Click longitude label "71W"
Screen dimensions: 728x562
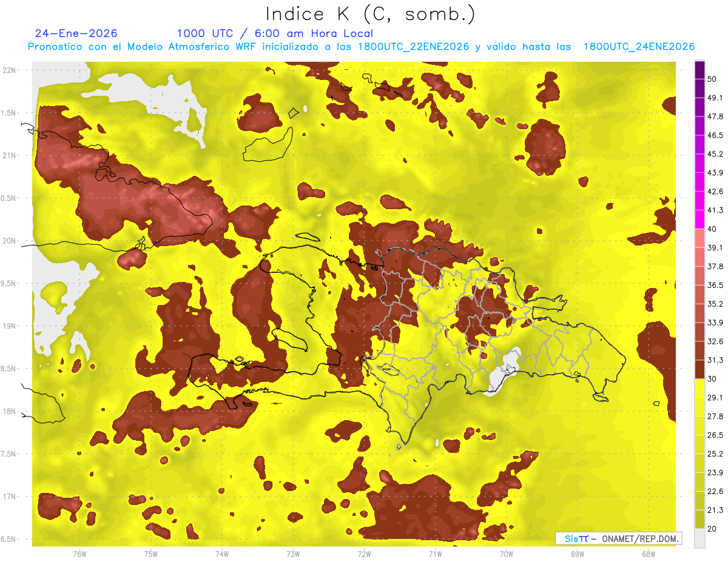(435, 554)
